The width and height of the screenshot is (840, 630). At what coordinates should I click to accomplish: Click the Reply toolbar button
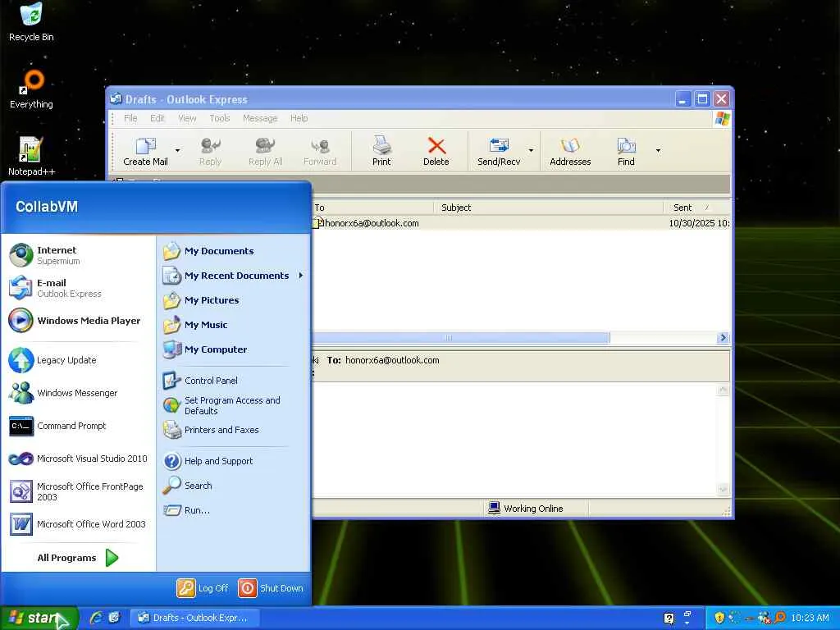(210, 152)
